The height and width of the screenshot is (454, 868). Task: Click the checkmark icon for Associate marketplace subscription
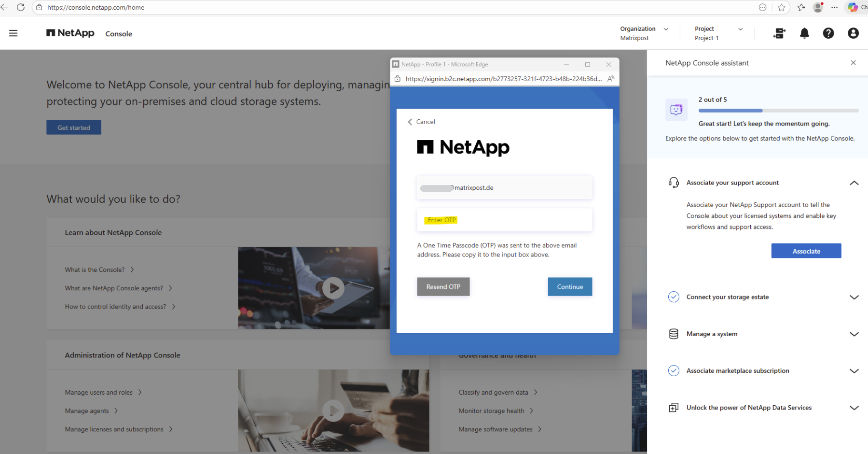pos(674,371)
